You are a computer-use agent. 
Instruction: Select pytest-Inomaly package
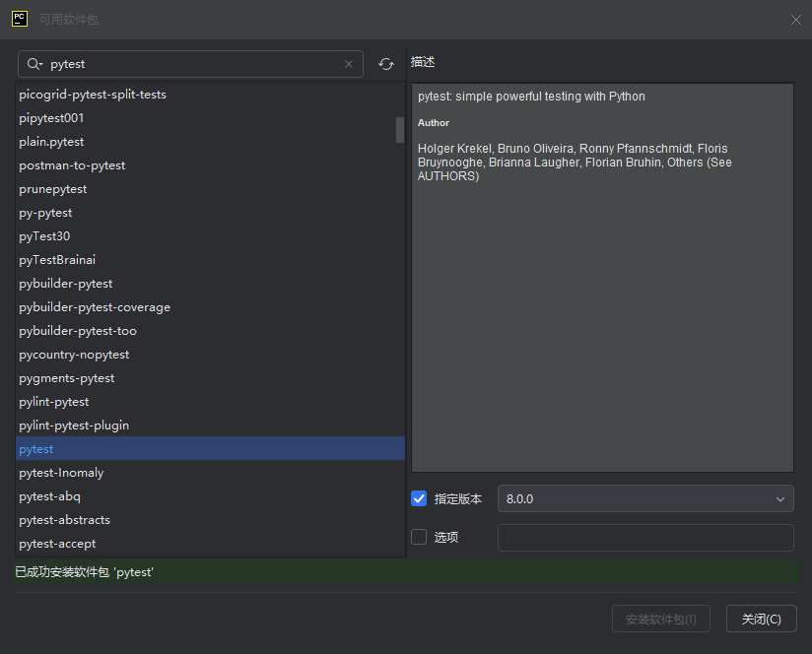coord(210,473)
